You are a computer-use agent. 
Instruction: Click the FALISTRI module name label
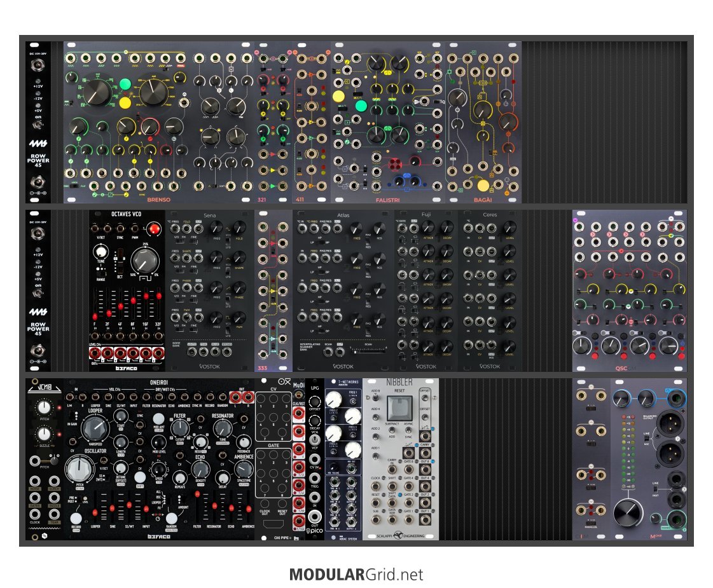(387, 200)
